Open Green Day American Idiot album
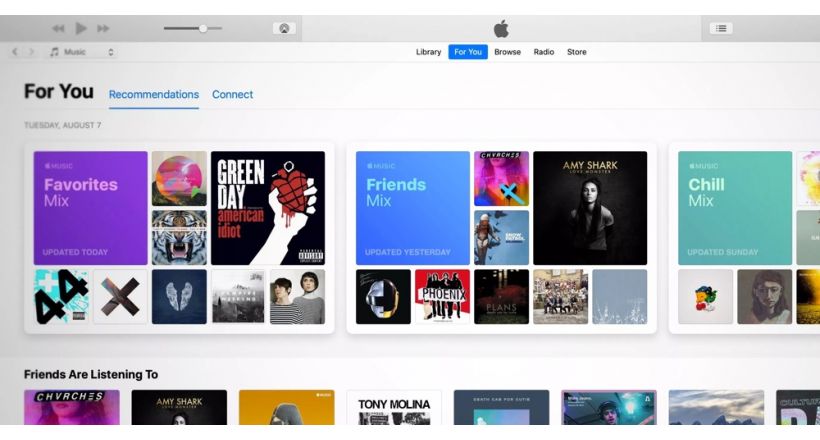820x440 pixels. [x=268, y=208]
